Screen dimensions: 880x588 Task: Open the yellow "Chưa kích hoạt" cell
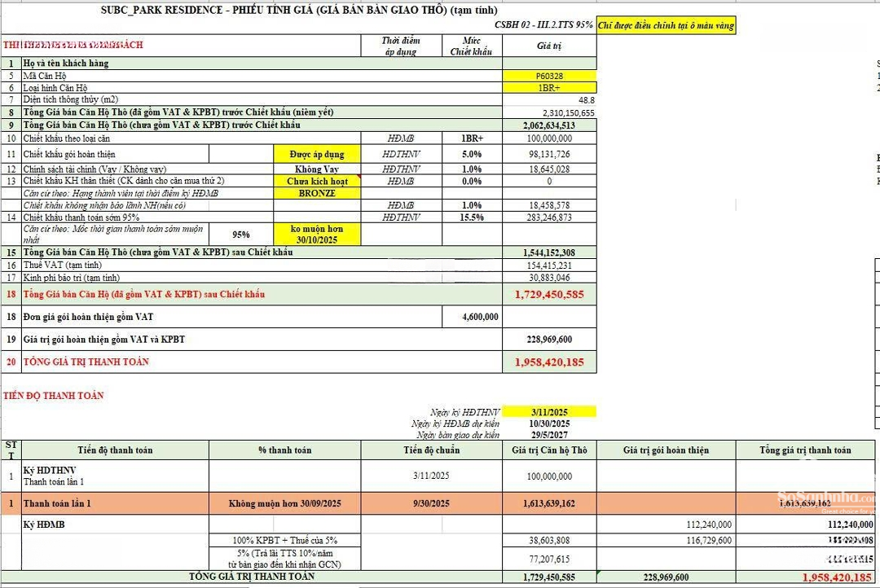click(x=316, y=181)
